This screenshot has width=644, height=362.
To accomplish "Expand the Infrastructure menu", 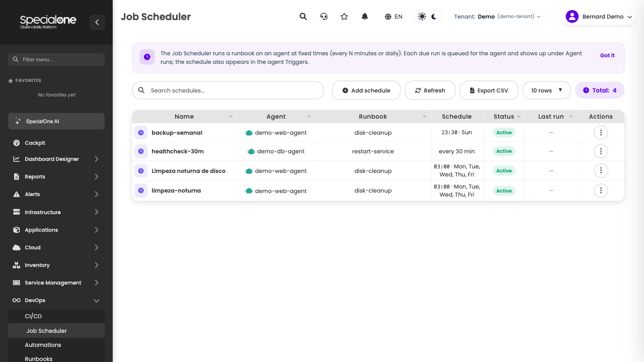I will 56,212.
